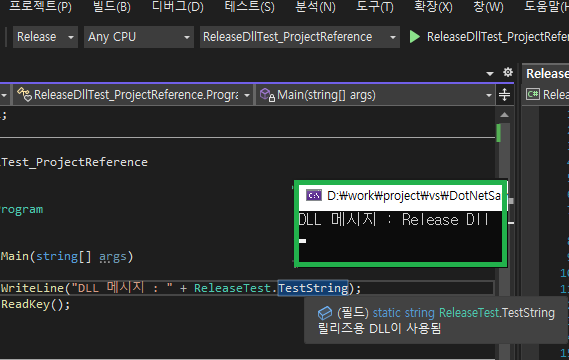
Task: Click the class icon in navigation bar
Action: (24, 95)
